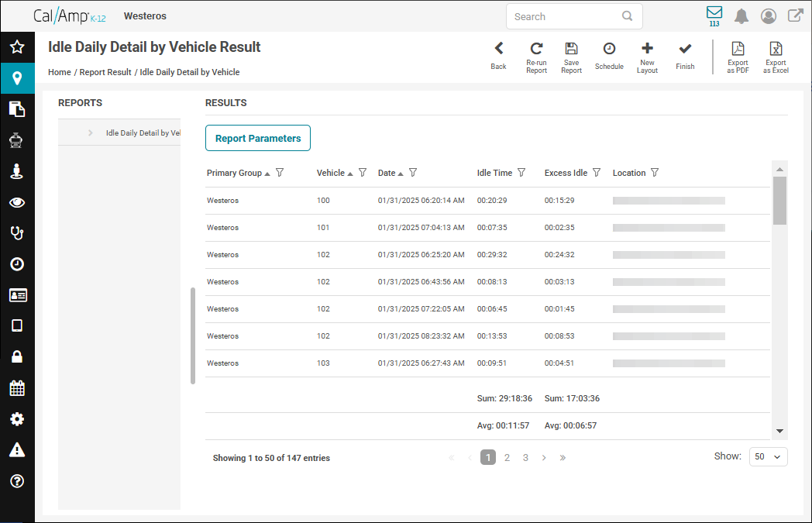Select vehicle 101 cell
The width and height of the screenshot is (812, 523).
(323, 227)
